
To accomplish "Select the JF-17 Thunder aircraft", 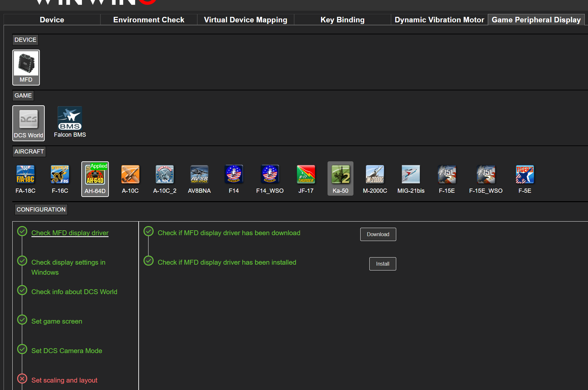I will coord(306,179).
